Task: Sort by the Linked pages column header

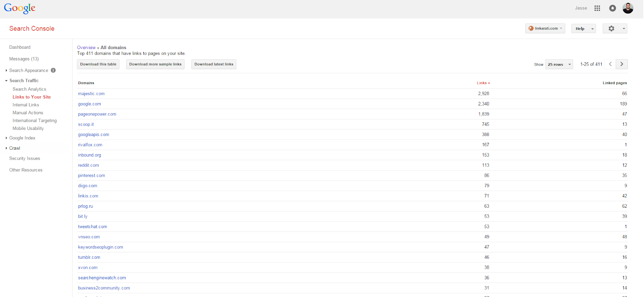Action: tap(615, 83)
